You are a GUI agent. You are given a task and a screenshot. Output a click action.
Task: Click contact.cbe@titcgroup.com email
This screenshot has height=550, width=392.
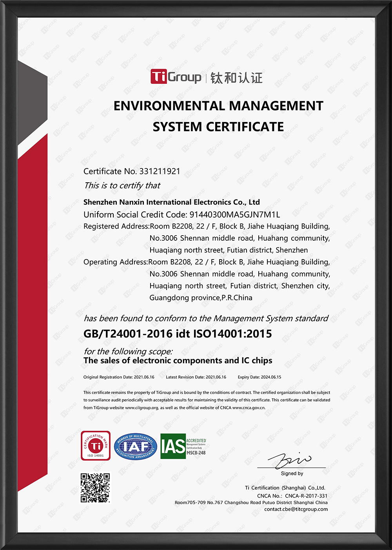(x=296, y=509)
